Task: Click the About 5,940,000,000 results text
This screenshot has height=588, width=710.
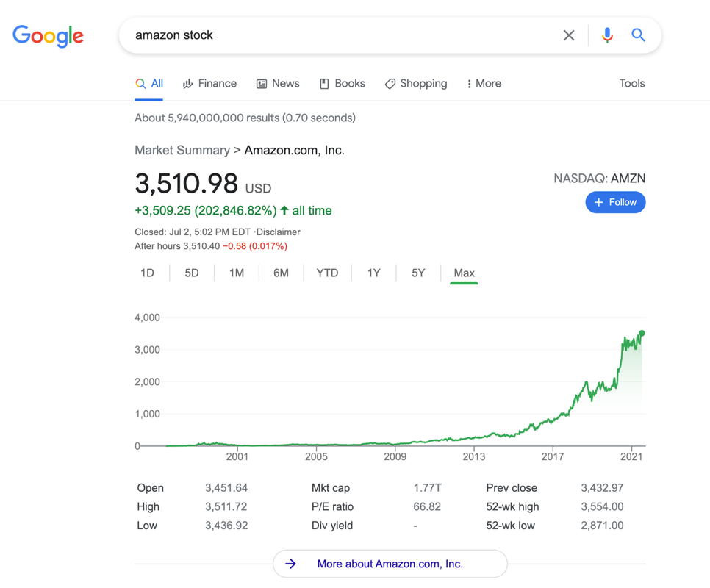Action: pos(245,118)
